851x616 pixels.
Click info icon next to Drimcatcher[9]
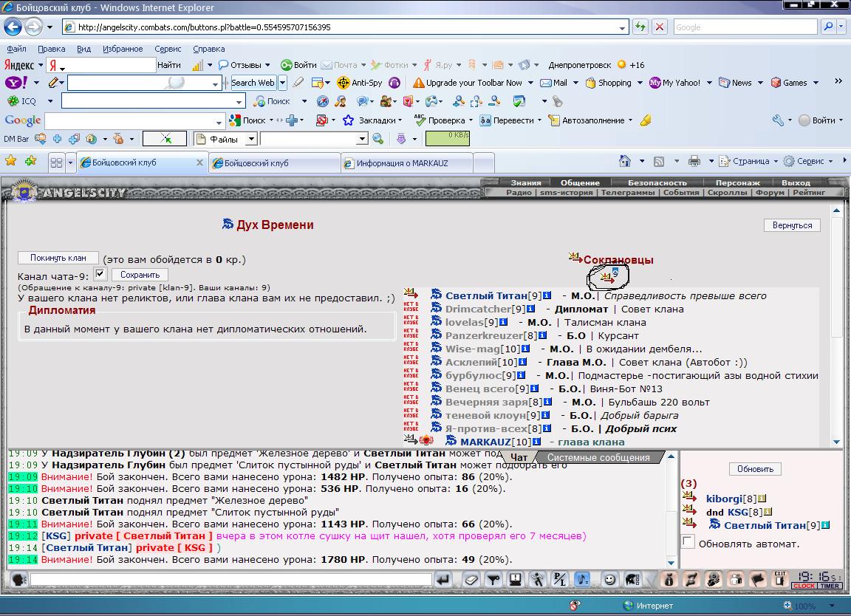(531, 309)
